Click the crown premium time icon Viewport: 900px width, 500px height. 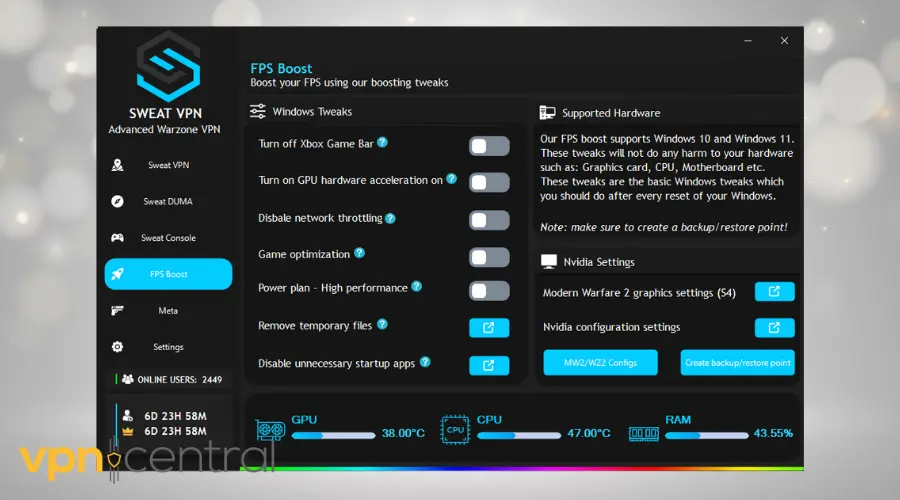pyautogui.click(x=127, y=431)
